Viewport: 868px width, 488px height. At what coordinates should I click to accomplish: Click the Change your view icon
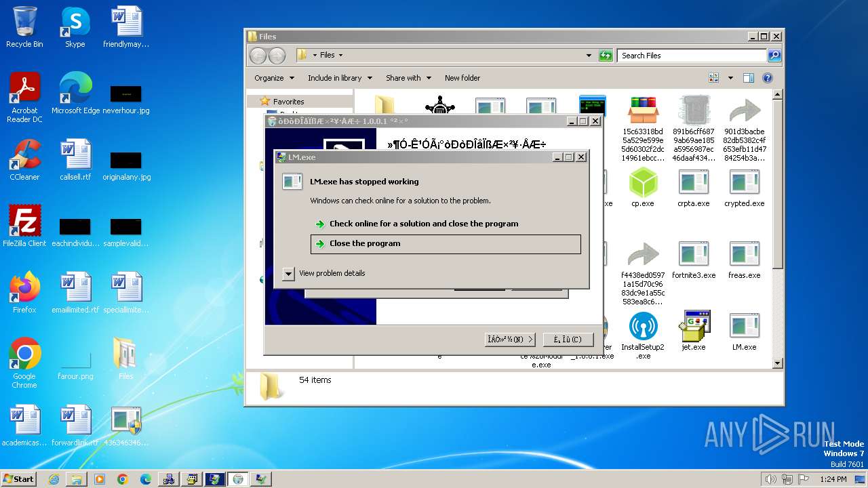(713, 78)
